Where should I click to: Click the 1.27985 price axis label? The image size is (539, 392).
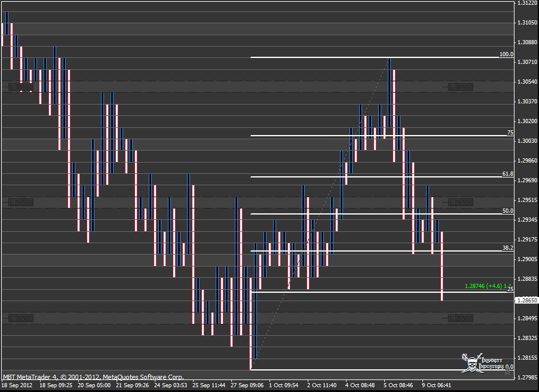[x=527, y=377]
